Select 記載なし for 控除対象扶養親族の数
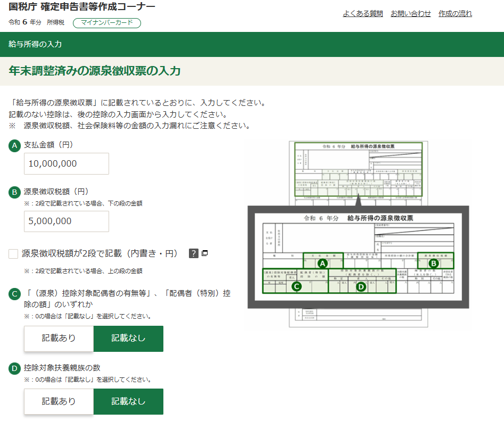The image size is (504, 437). pos(128,401)
